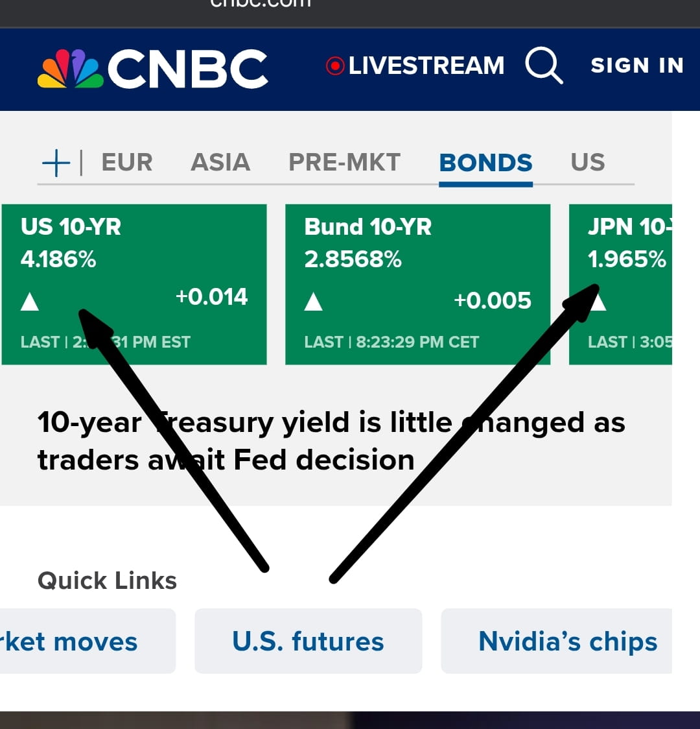Click the U.S. futures quick link
This screenshot has width=700, height=729.
[308, 641]
